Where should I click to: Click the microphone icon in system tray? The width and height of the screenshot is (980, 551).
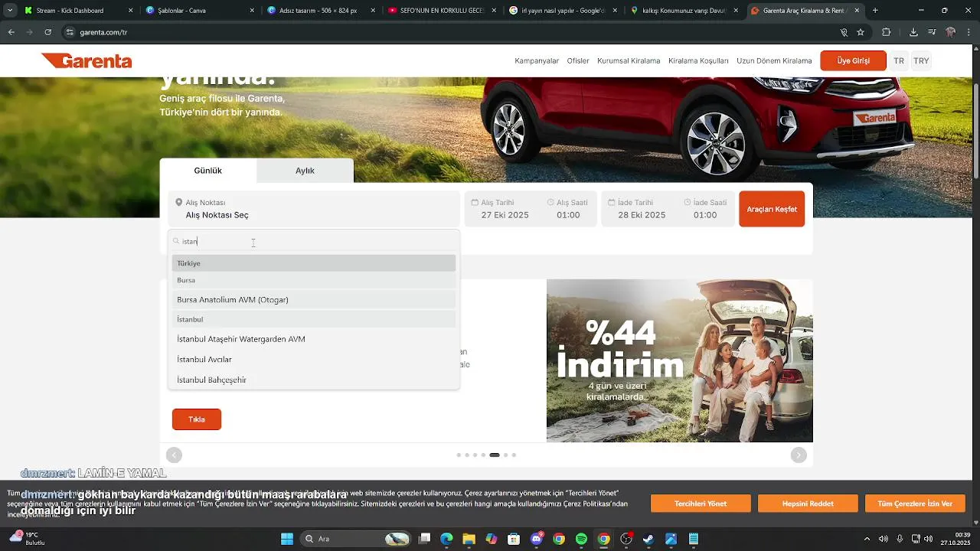point(900,539)
